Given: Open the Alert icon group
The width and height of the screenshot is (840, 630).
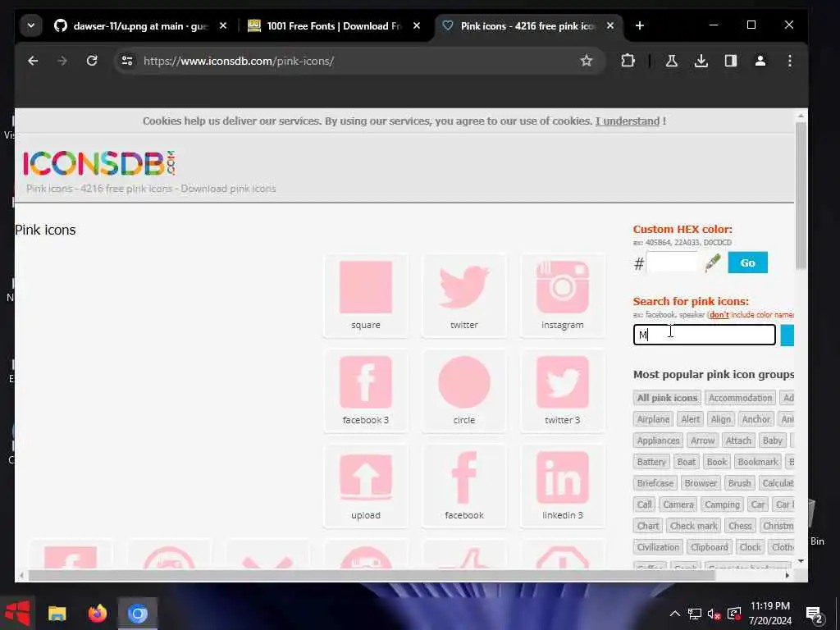Looking at the screenshot, I should click(x=690, y=419).
